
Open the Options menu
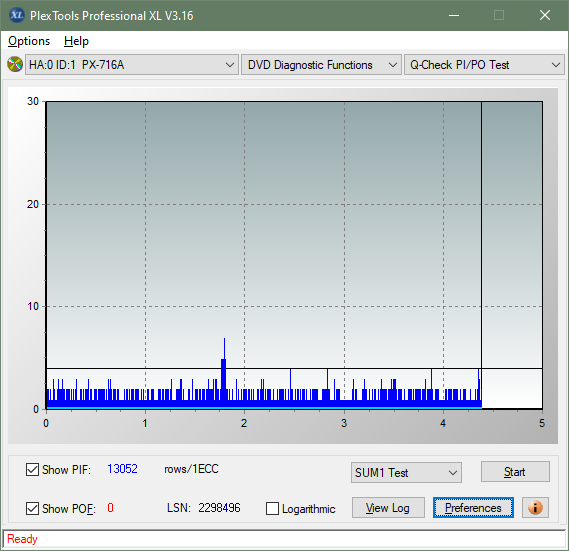(x=29, y=41)
